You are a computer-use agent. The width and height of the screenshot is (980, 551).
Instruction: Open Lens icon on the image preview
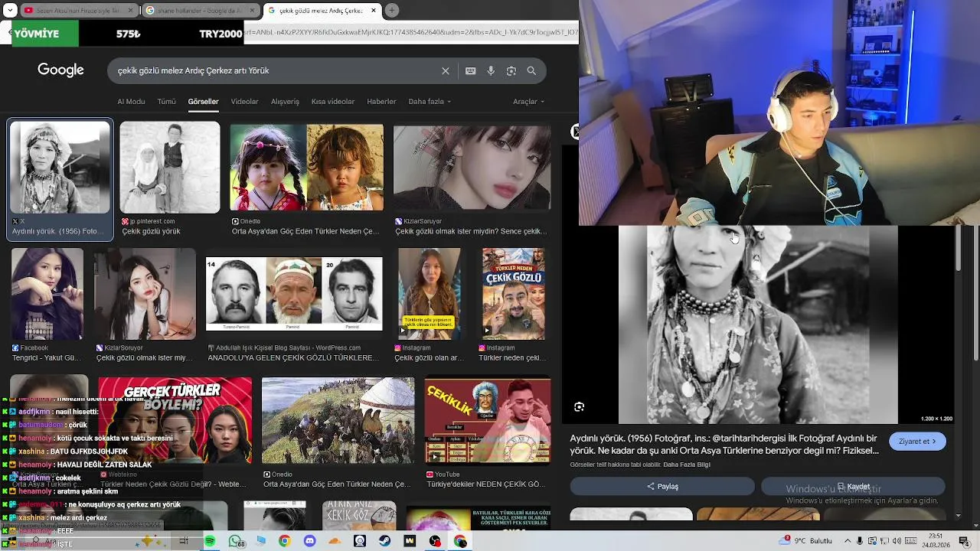tap(580, 406)
